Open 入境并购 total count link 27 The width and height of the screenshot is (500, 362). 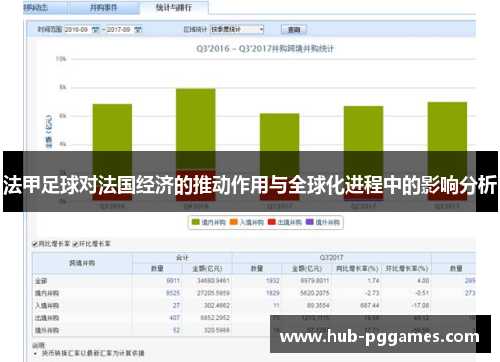(x=176, y=305)
